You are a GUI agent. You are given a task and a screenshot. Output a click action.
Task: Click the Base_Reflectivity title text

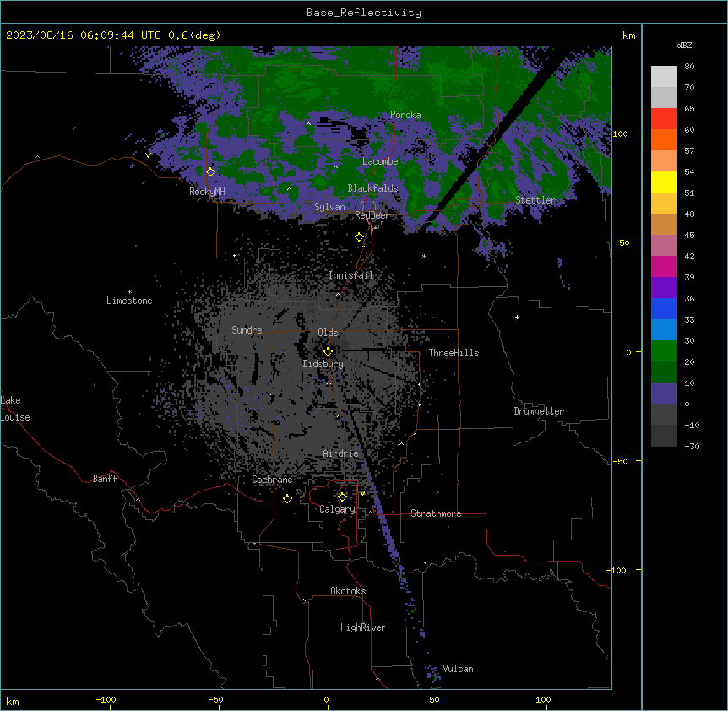point(364,13)
